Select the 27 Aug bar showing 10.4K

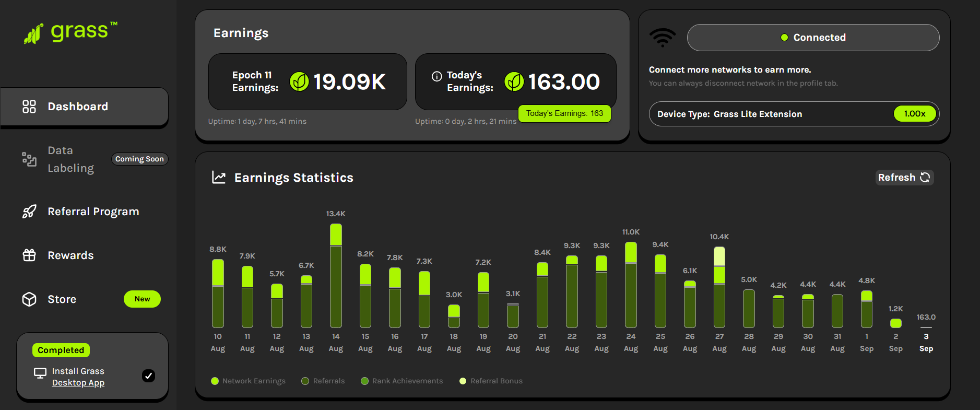(x=719, y=287)
